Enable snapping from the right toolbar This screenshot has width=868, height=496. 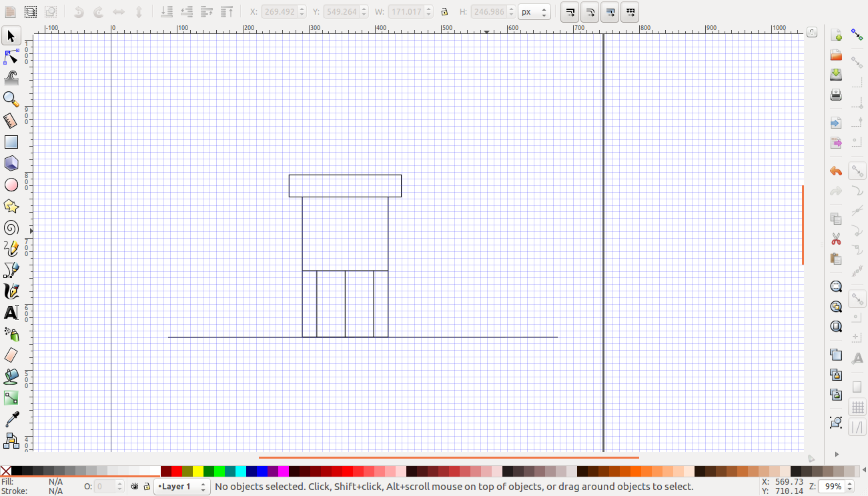click(x=857, y=34)
